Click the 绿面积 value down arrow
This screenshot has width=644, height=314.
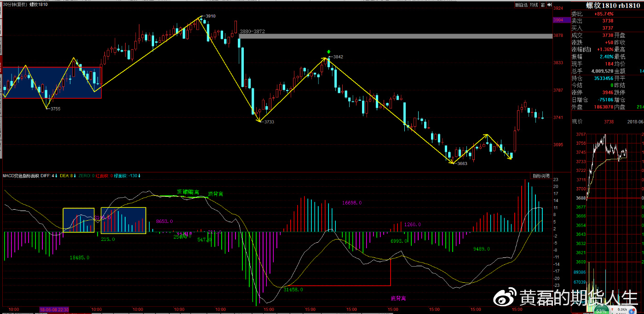[x=139, y=176]
